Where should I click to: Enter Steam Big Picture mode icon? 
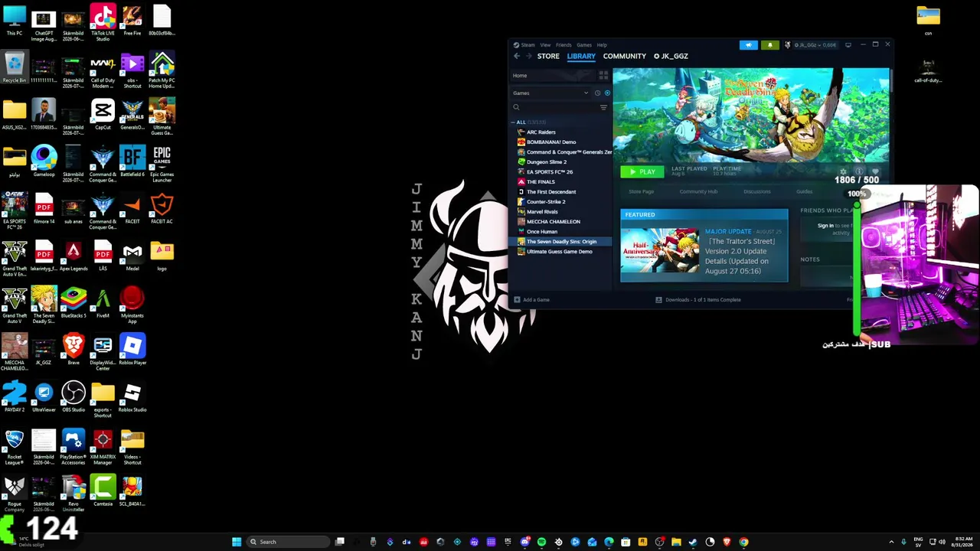click(x=848, y=45)
